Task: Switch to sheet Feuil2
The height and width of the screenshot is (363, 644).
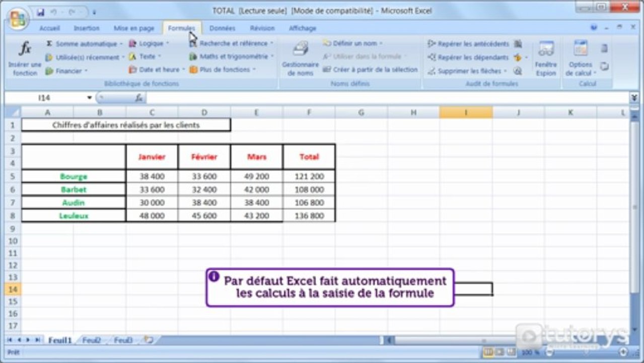Action: pyautogui.click(x=91, y=340)
